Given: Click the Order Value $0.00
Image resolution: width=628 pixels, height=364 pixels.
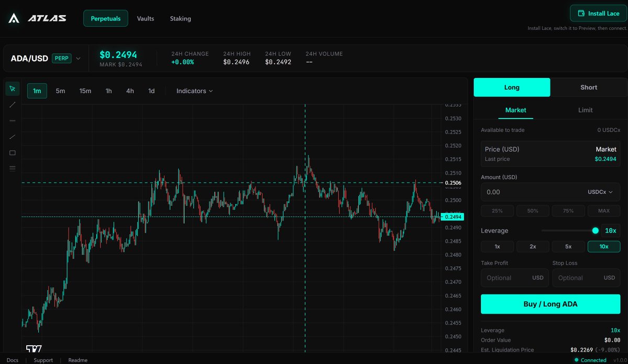Looking at the screenshot, I should click(612, 340).
